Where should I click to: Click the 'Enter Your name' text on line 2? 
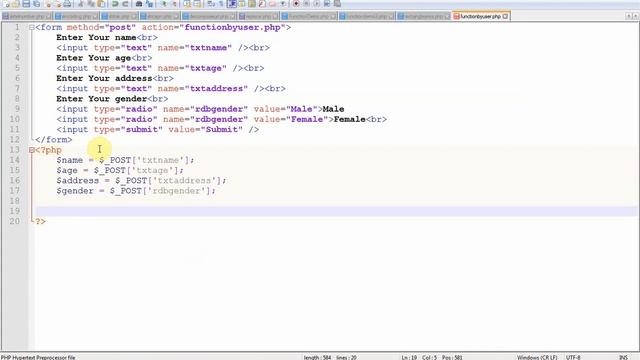96,38
